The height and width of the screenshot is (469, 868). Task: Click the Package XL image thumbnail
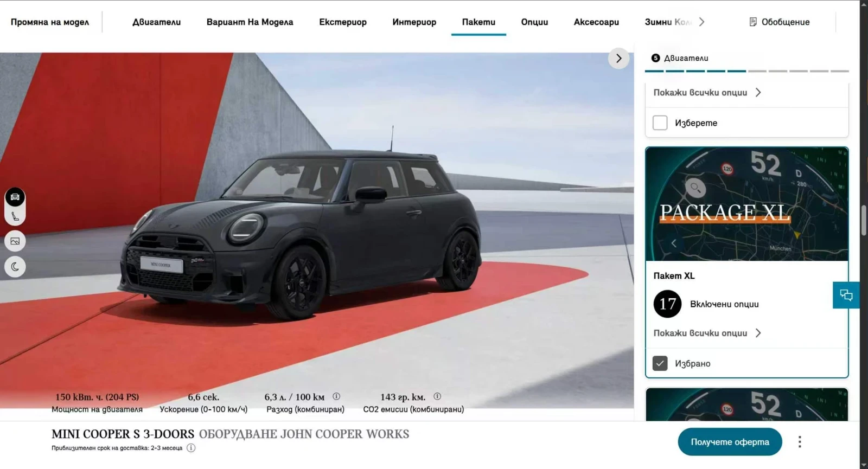(x=746, y=204)
